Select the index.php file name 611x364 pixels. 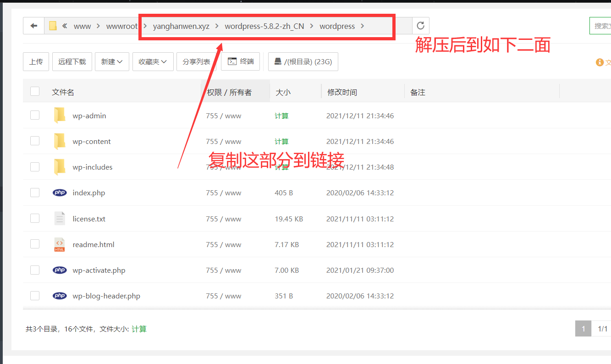(x=88, y=193)
